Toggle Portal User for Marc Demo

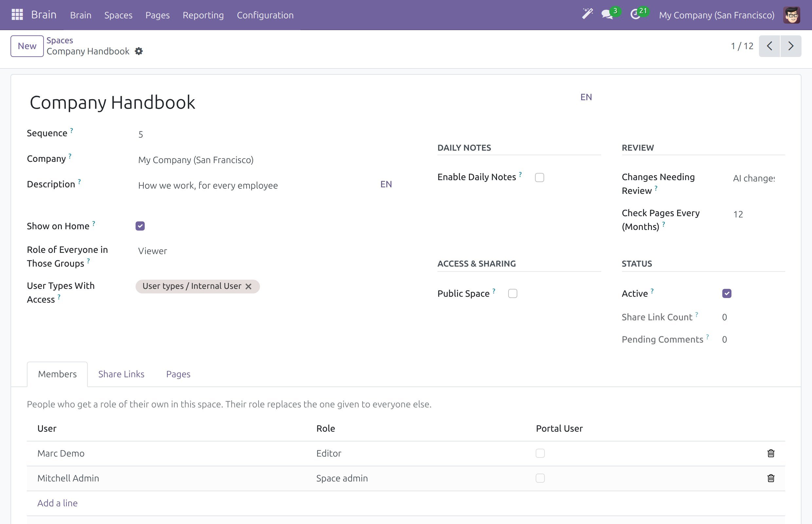(x=540, y=453)
